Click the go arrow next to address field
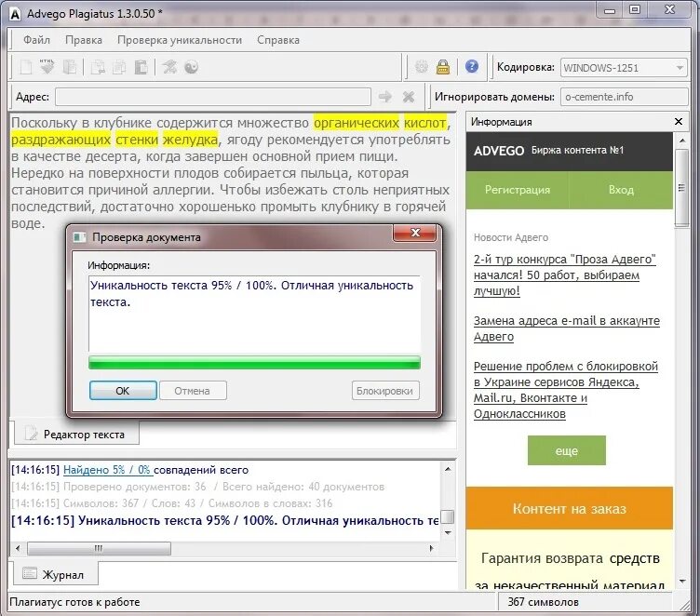700x616 pixels. tap(384, 97)
